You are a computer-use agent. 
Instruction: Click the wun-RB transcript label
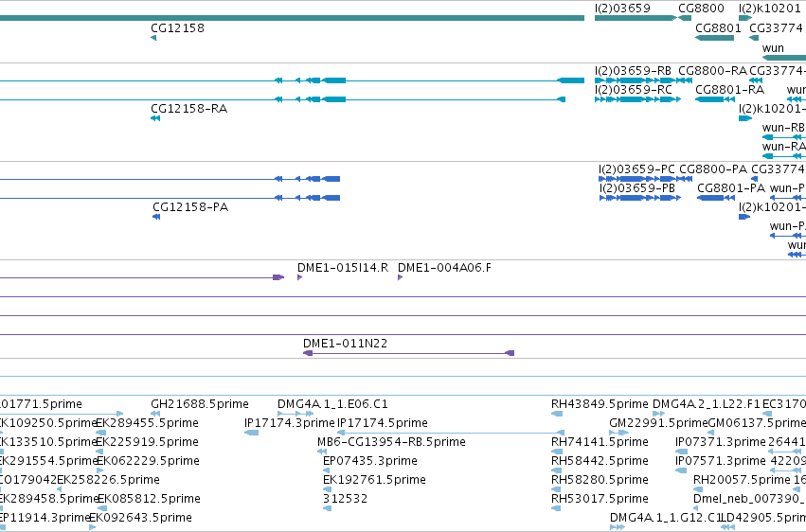coord(783,128)
